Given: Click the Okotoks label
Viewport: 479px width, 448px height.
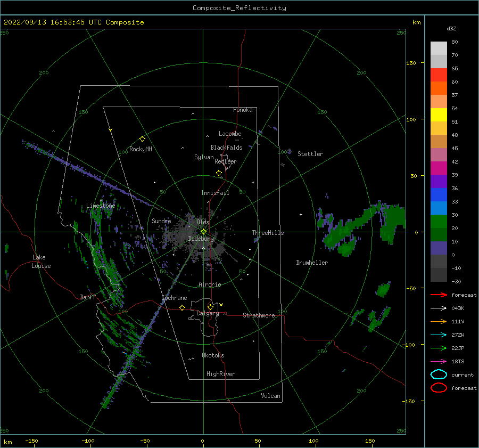Looking at the screenshot, I should pos(213,355).
